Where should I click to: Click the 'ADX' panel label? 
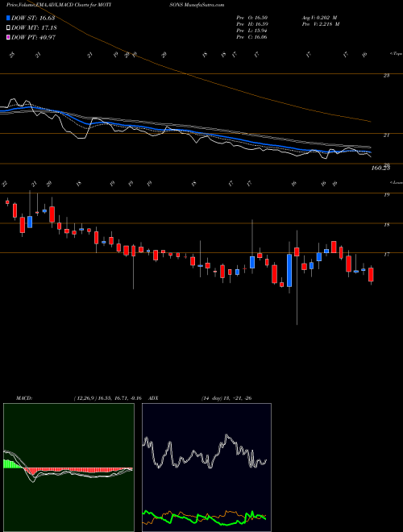click(153, 398)
